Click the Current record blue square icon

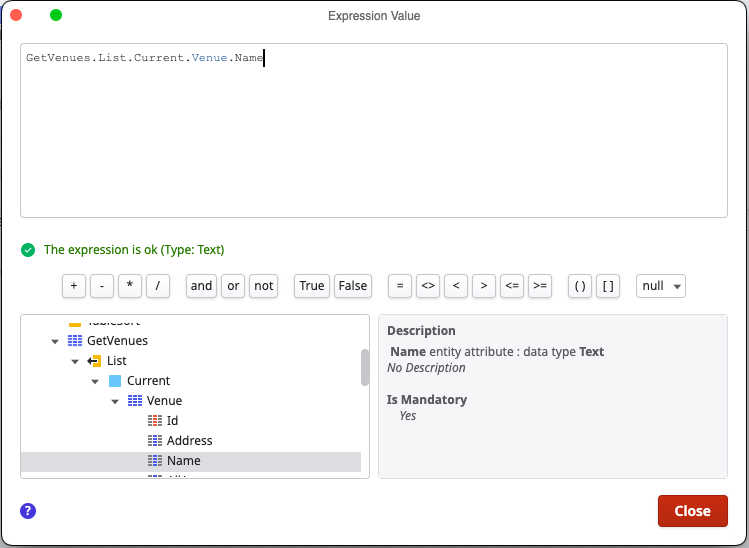(x=115, y=381)
